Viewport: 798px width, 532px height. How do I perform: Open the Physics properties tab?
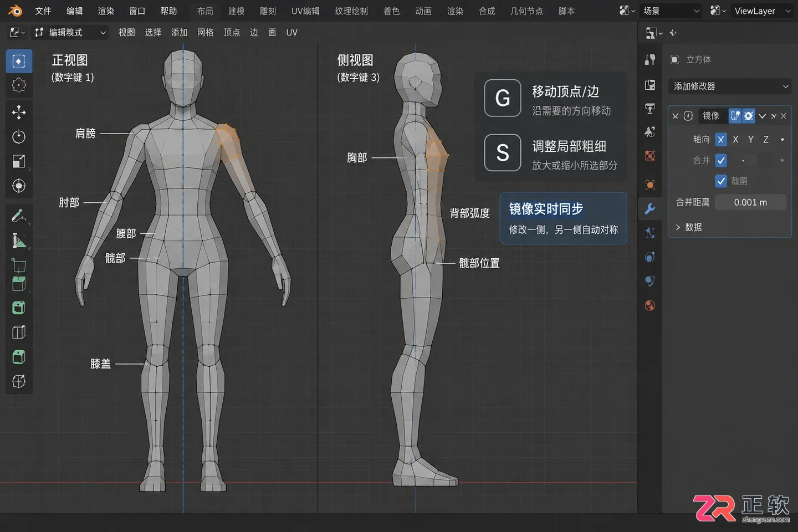[650, 257]
